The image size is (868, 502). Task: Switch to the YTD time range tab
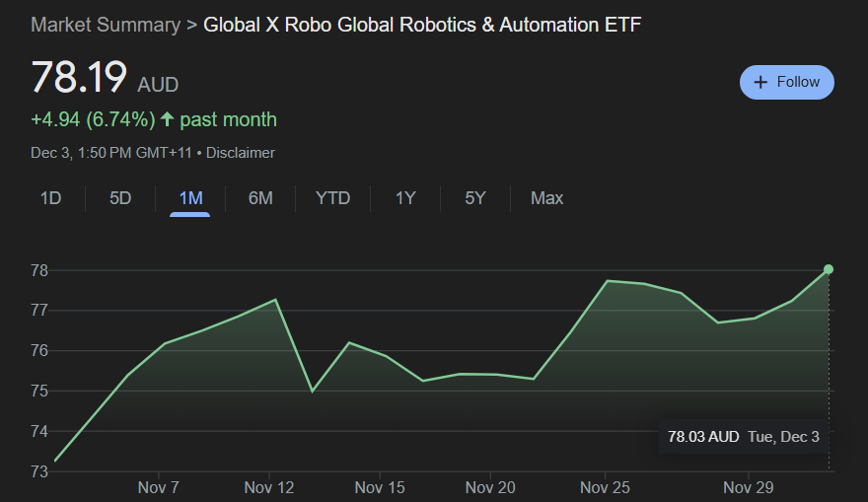tap(332, 198)
